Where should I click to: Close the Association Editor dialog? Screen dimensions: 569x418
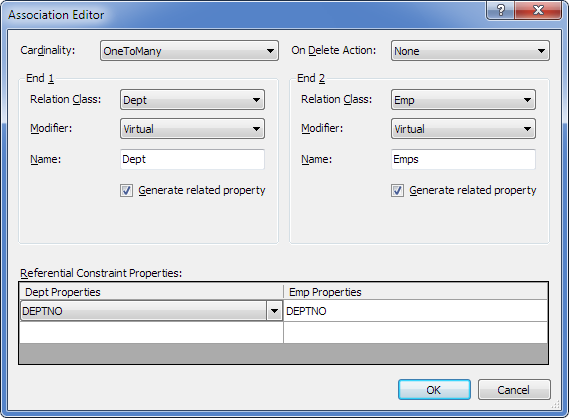pyautogui.click(x=538, y=9)
